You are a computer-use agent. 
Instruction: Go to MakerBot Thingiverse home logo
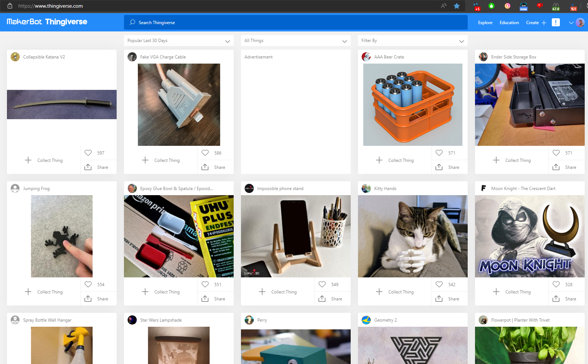[x=47, y=22]
